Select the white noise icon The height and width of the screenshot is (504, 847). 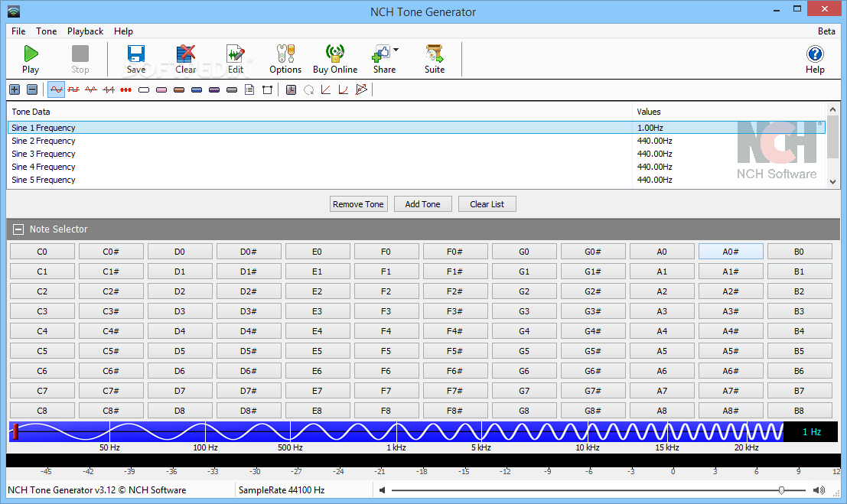144,89
